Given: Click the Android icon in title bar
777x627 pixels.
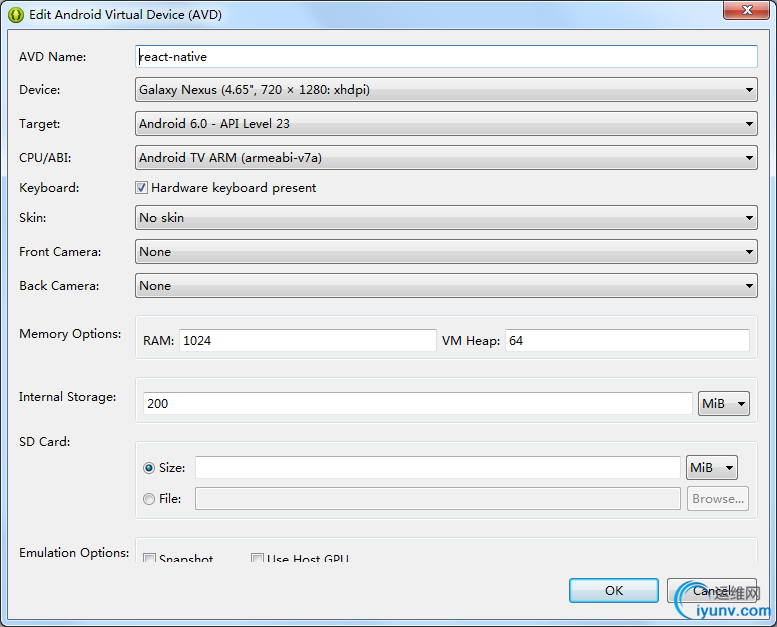Looking at the screenshot, I should tap(16, 15).
